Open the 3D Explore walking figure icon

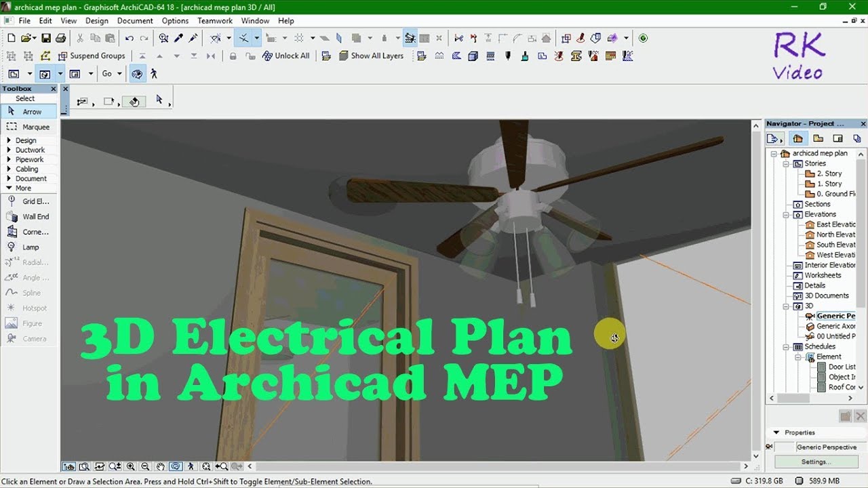(x=154, y=74)
